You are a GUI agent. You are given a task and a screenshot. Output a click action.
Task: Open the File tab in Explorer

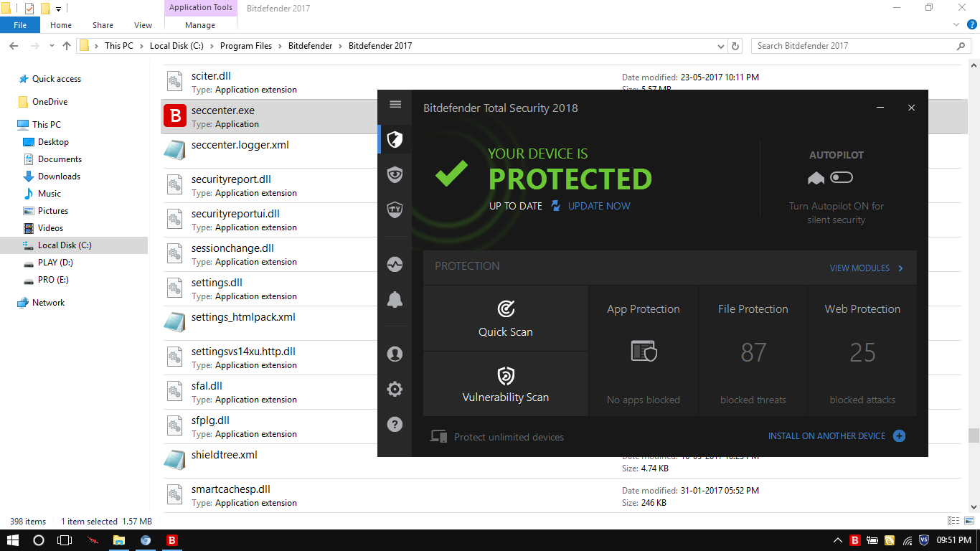tap(20, 25)
